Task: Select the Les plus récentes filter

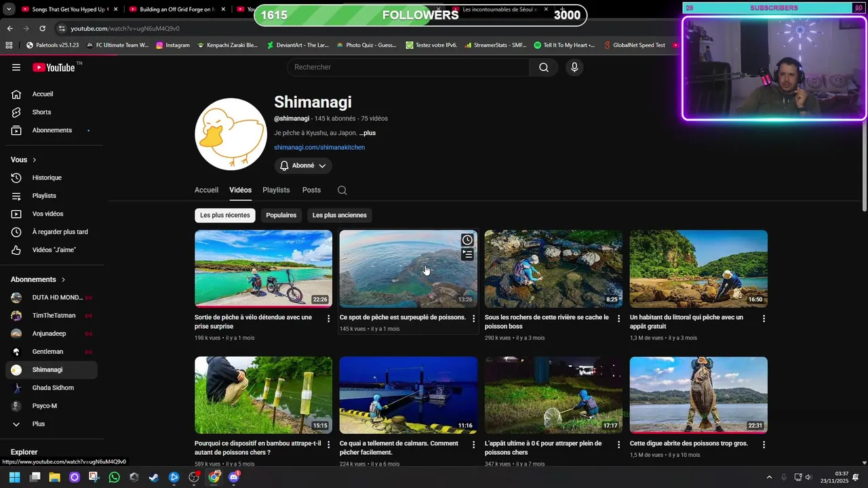Action: (225, 216)
